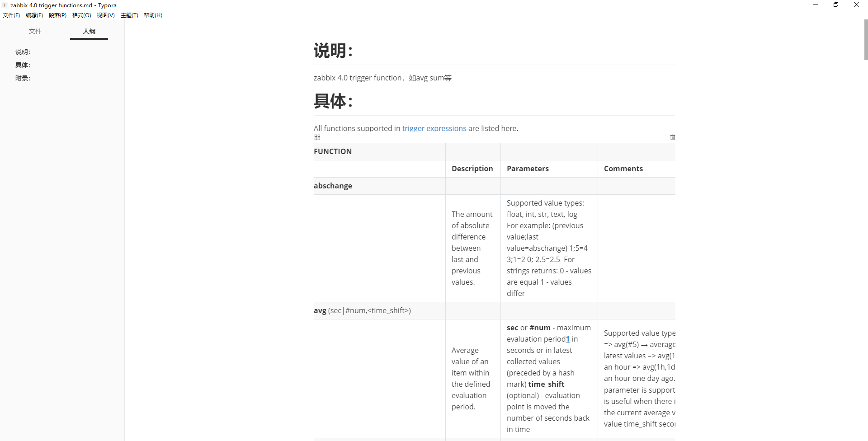Switch to the 大纲 sidebar tab

point(89,31)
